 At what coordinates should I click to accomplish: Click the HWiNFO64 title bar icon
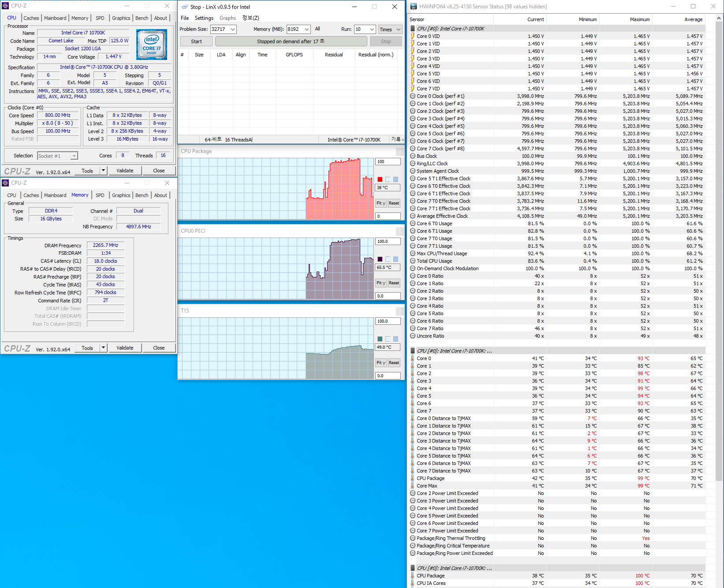coord(413,7)
